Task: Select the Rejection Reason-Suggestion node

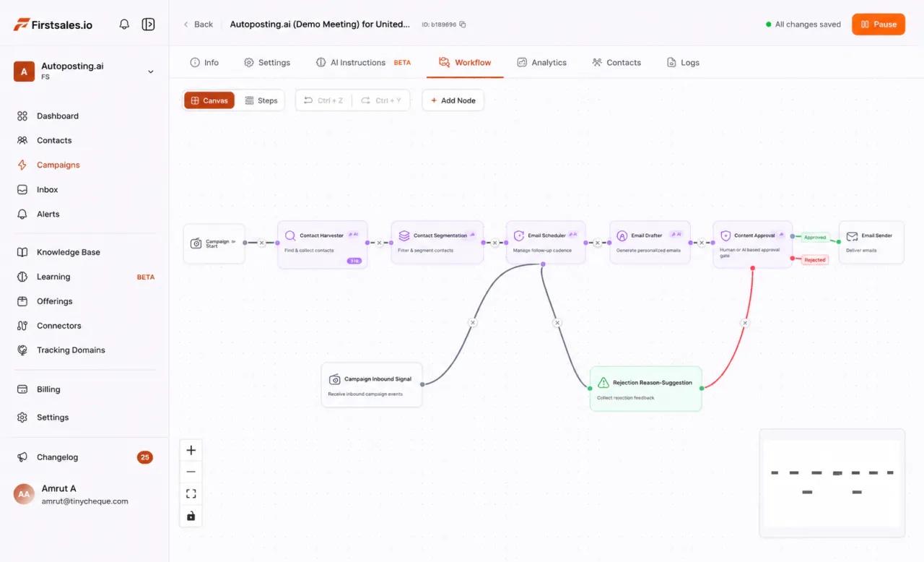Action: pyautogui.click(x=646, y=389)
